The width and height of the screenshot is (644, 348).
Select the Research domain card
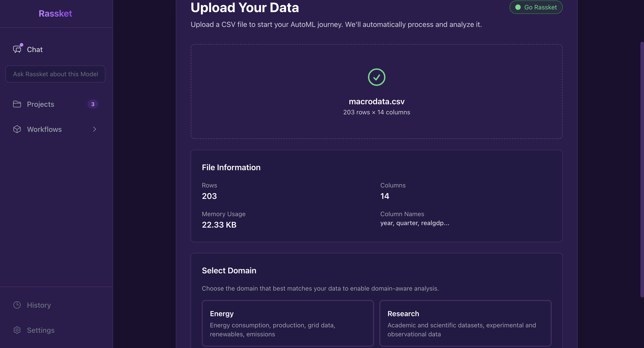(465, 323)
